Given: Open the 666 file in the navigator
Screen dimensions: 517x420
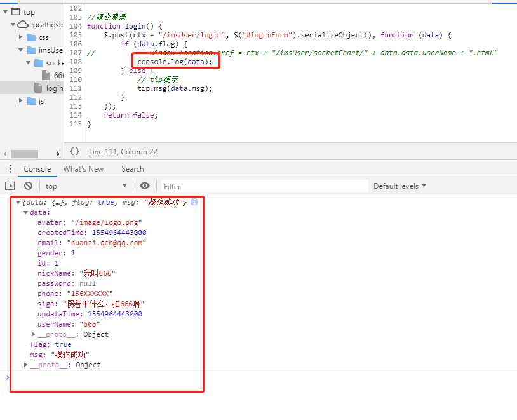Looking at the screenshot, I should [53, 76].
